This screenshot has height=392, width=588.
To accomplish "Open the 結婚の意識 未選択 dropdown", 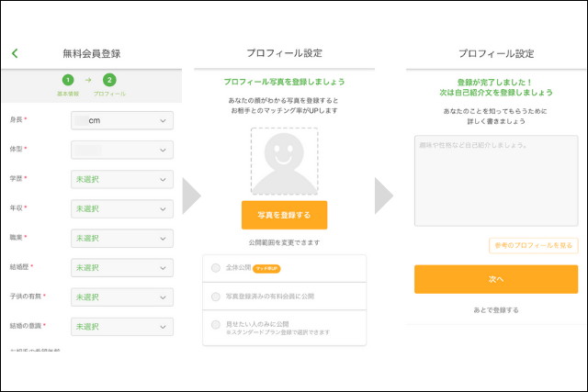I will click(x=122, y=327).
